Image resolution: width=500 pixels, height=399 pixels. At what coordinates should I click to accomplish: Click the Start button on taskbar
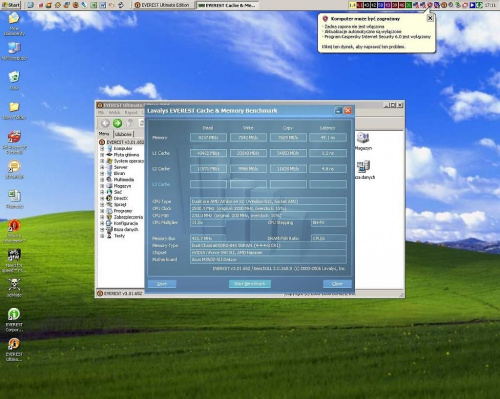(11, 5)
